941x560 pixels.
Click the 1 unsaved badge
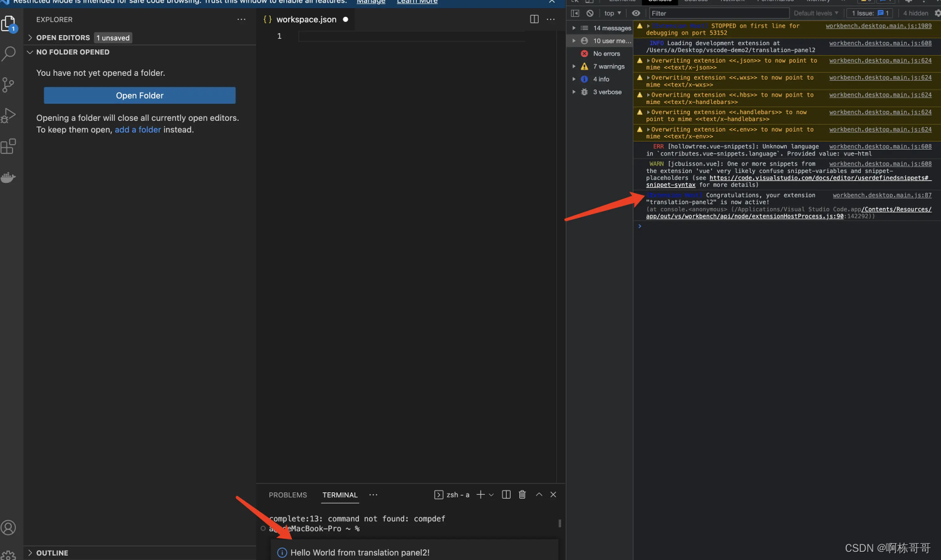point(113,38)
